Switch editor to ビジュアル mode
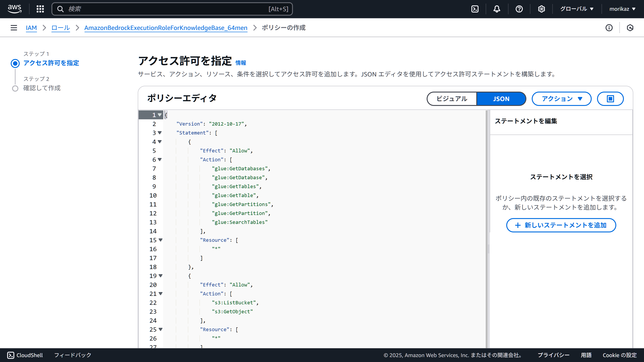This screenshot has height=362, width=644. tap(451, 99)
